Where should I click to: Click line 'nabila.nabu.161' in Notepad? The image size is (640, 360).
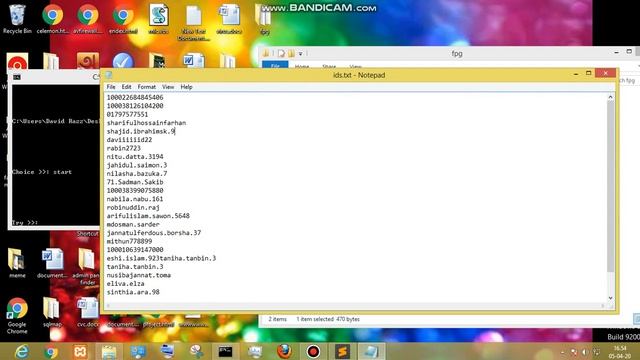(135, 199)
